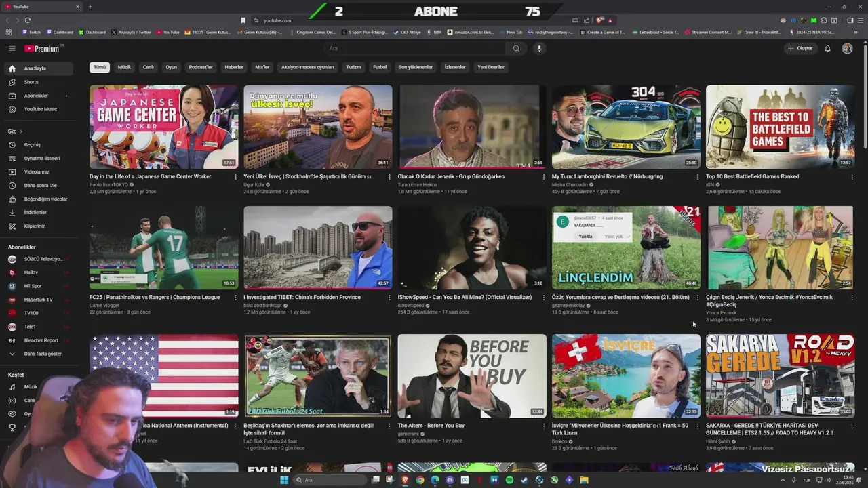Open Japanese Game Center Worker thumbnail
This screenshot has width=868, height=488.
pos(163,126)
